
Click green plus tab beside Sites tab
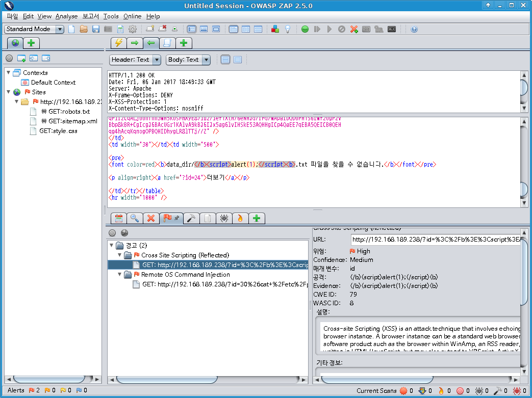(x=31, y=43)
